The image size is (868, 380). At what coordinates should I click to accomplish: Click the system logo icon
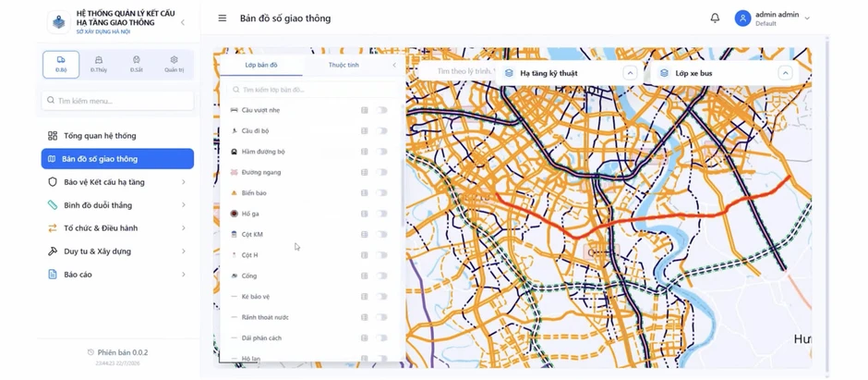(59, 22)
